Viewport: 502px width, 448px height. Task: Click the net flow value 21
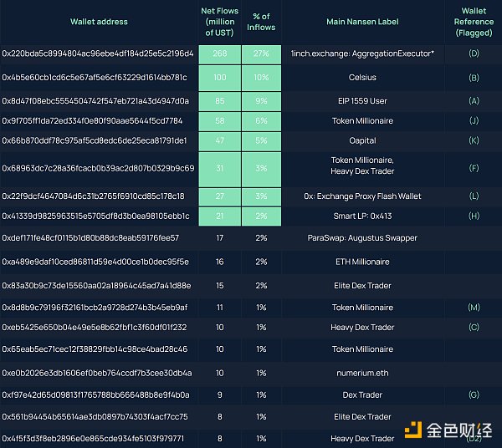[219, 216]
